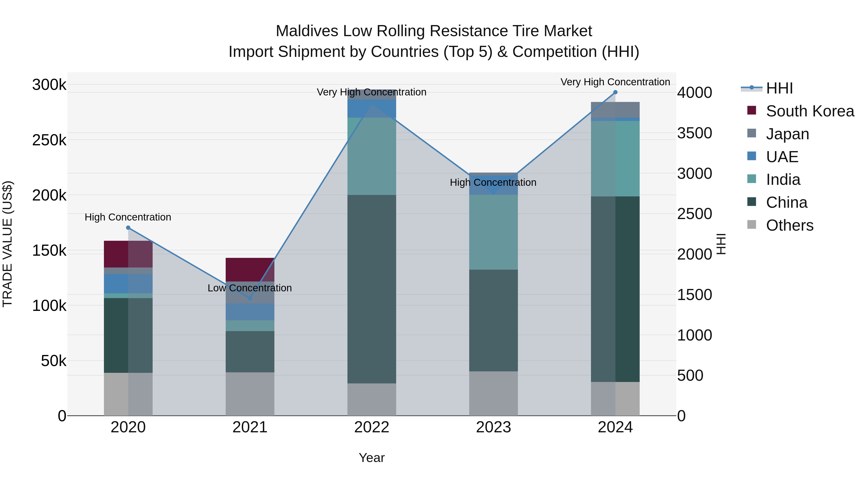Click '150k' left axis tick
This screenshot has height=488, width=868.
[x=49, y=251]
